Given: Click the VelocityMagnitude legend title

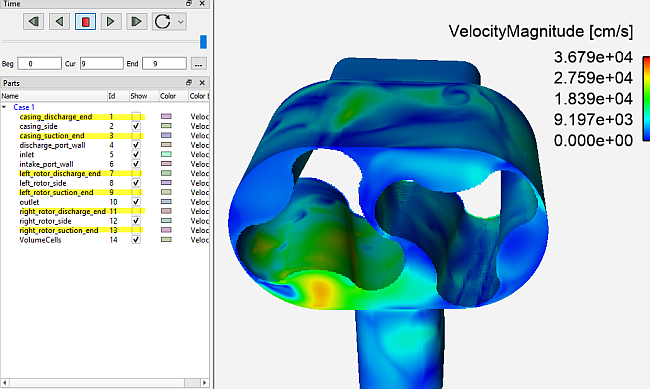Looking at the screenshot, I should [x=541, y=32].
